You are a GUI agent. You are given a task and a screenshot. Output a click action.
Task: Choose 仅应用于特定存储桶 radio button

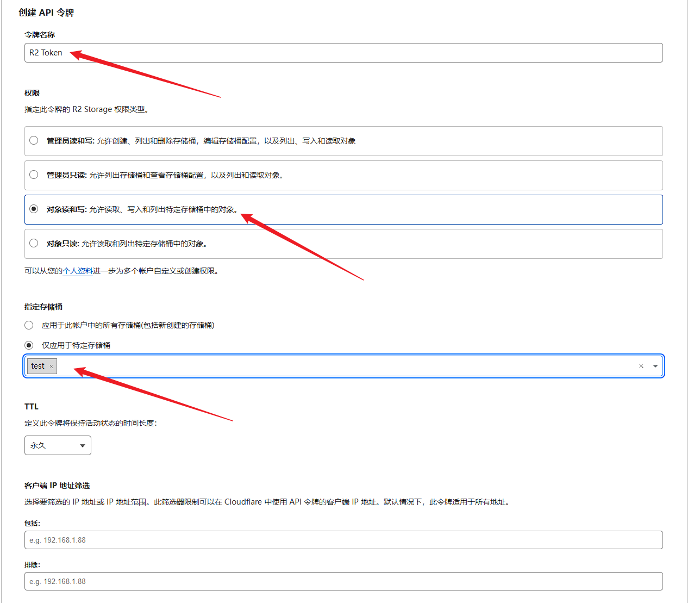tap(29, 345)
